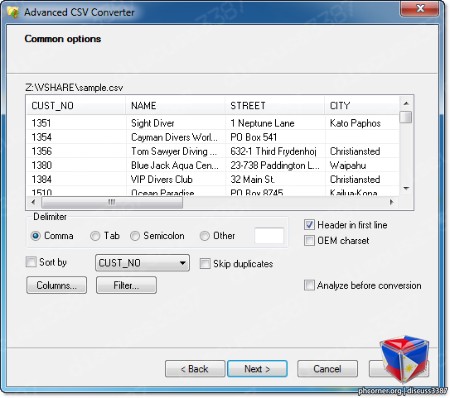Click the preview scroll up arrow
This screenshot has width=450, height=398.
point(406,103)
